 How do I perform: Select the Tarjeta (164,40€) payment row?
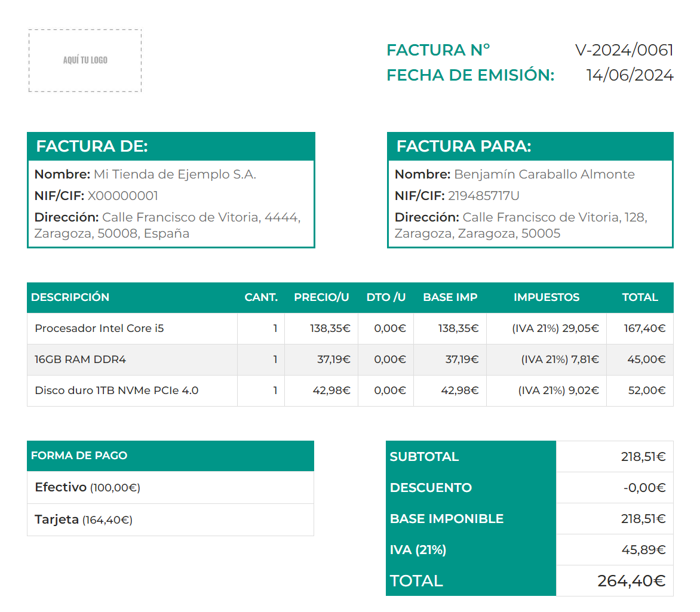(x=84, y=519)
